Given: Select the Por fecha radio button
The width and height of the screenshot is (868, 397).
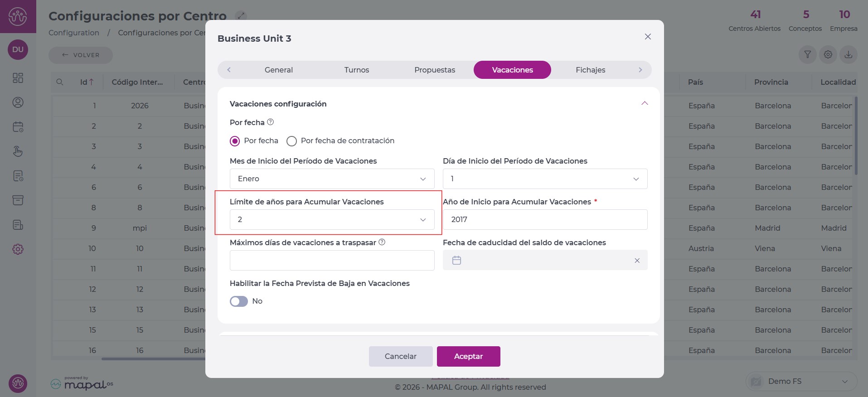Looking at the screenshot, I should click(x=235, y=141).
